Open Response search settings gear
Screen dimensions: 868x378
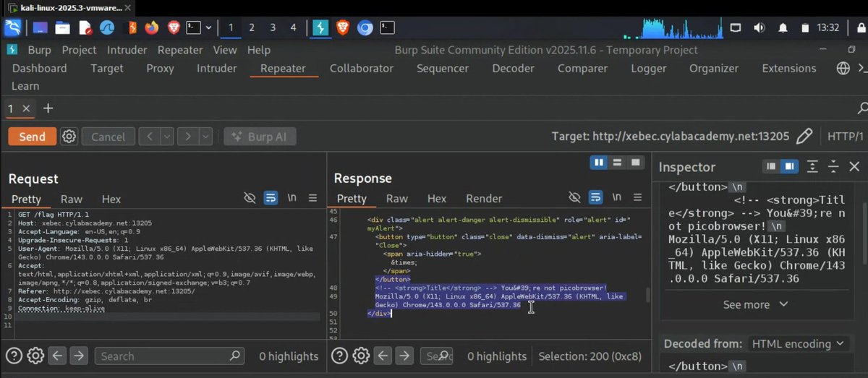pos(360,356)
